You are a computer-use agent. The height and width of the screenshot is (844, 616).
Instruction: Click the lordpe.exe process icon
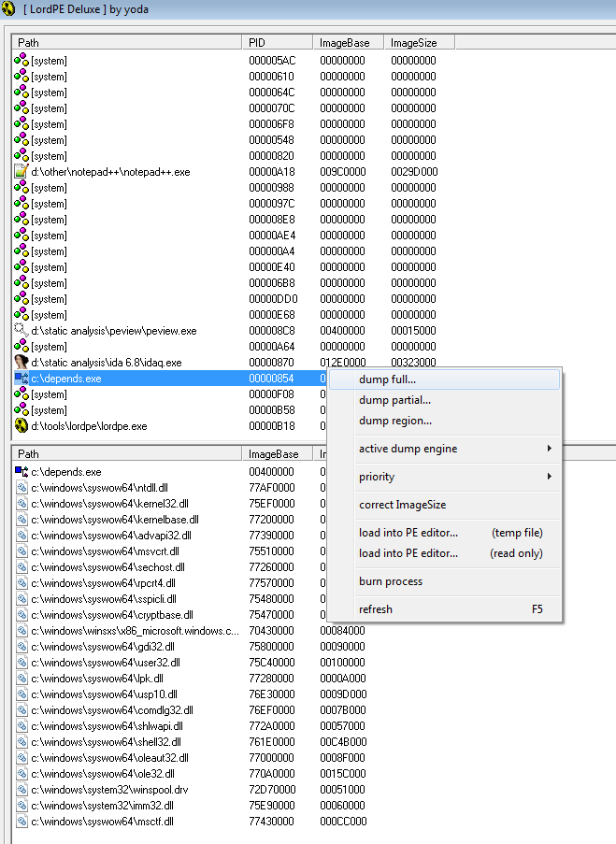tap(21, 426)
